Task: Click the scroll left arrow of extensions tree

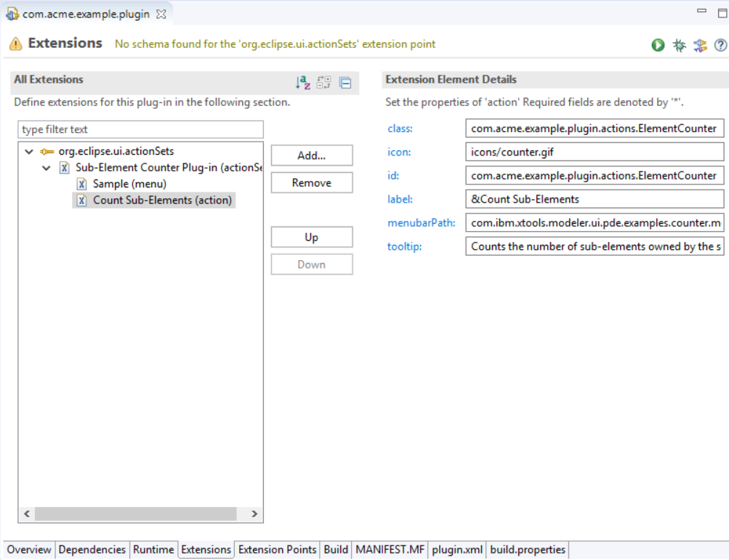Action: pyautogui.click(x=27, y=514)
